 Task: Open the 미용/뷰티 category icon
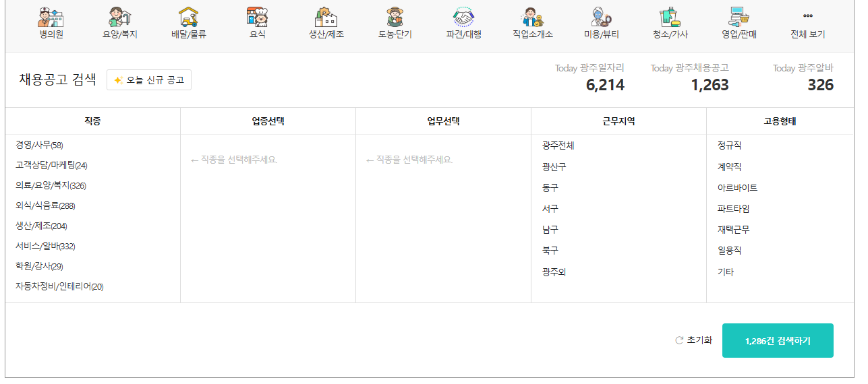point(602,17)
